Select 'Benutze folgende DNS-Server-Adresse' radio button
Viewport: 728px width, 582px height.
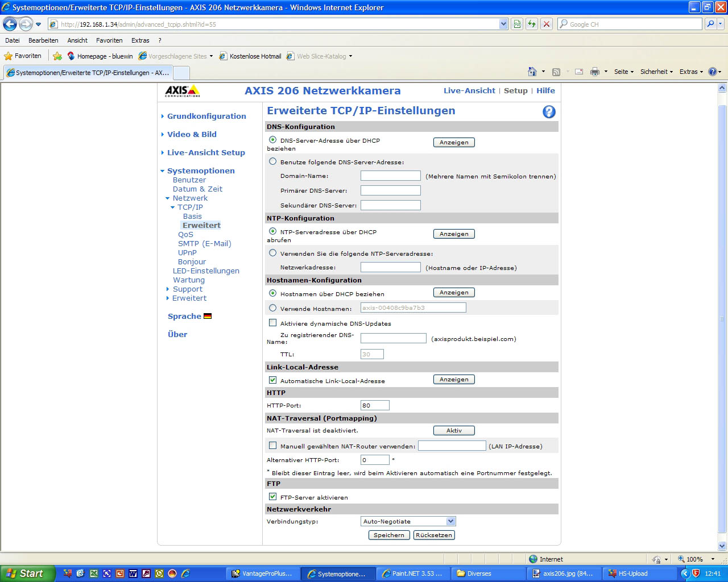(273, 161)
